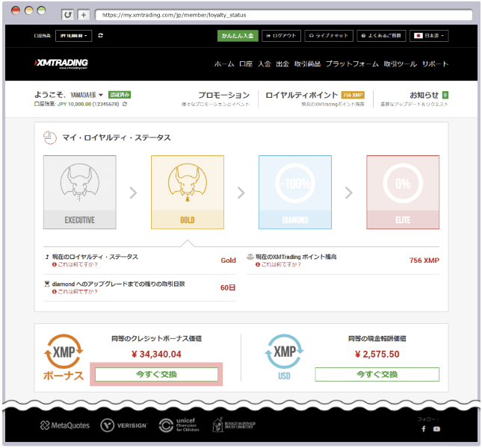Select the ELITE status card
This screenshot has width=482, height=448.
(x=403, y=192)
